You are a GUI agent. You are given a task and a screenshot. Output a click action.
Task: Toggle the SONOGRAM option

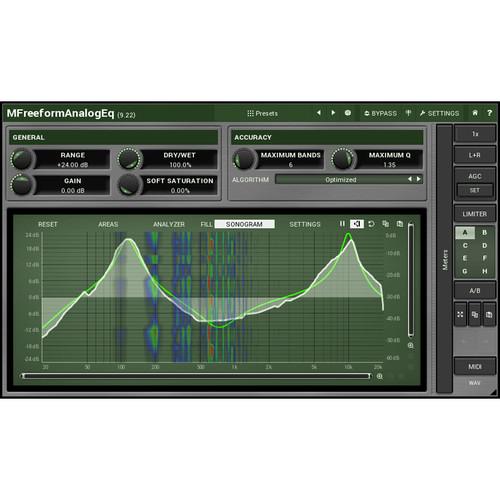click(x=244, y=224)
